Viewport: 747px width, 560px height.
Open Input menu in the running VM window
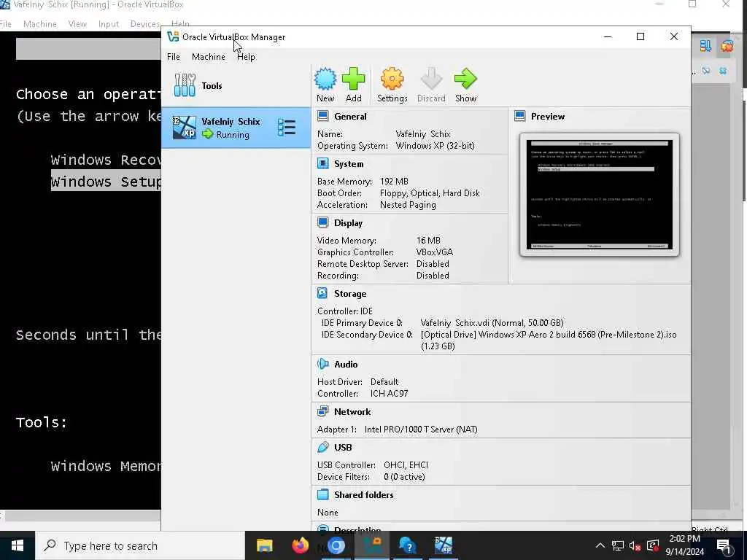pos(108,24)
